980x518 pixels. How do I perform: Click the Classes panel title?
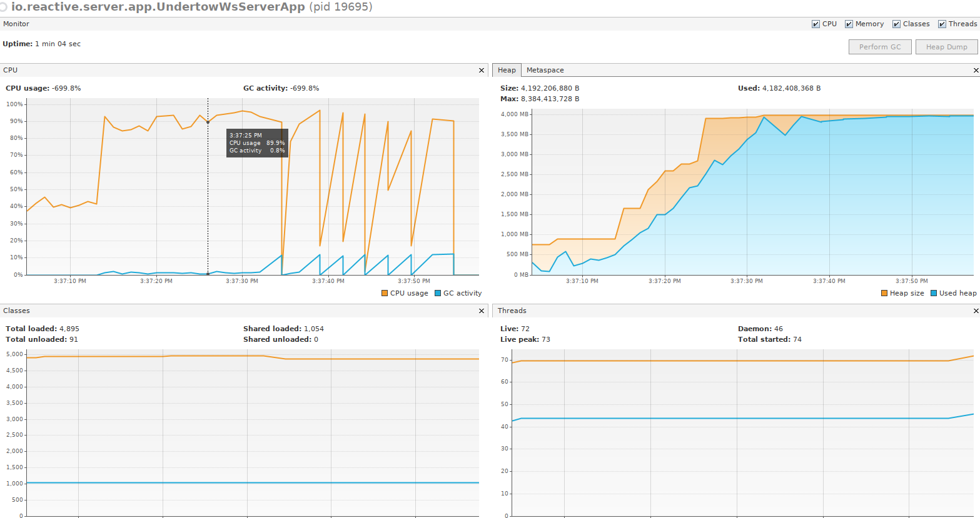pyautogui.click(x=16, y=311)
